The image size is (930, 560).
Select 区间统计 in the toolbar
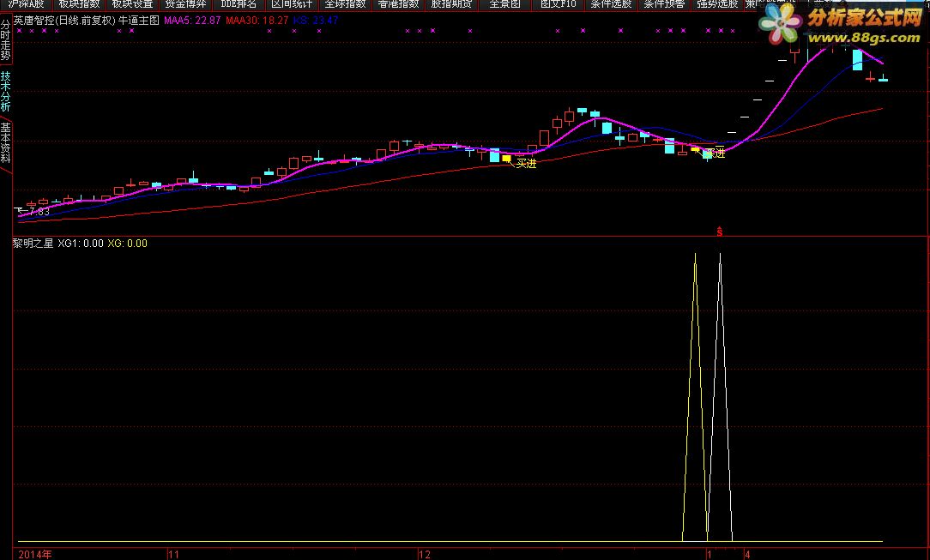click(292, 4)
